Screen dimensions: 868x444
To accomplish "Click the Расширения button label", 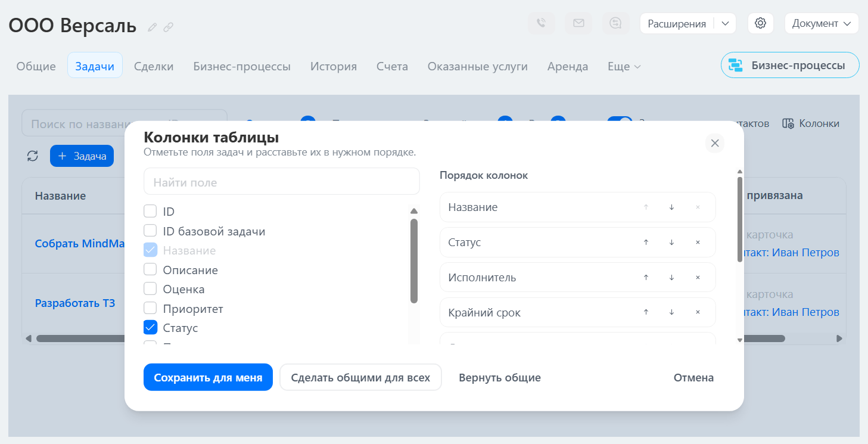I will click(x=677, y=24).
